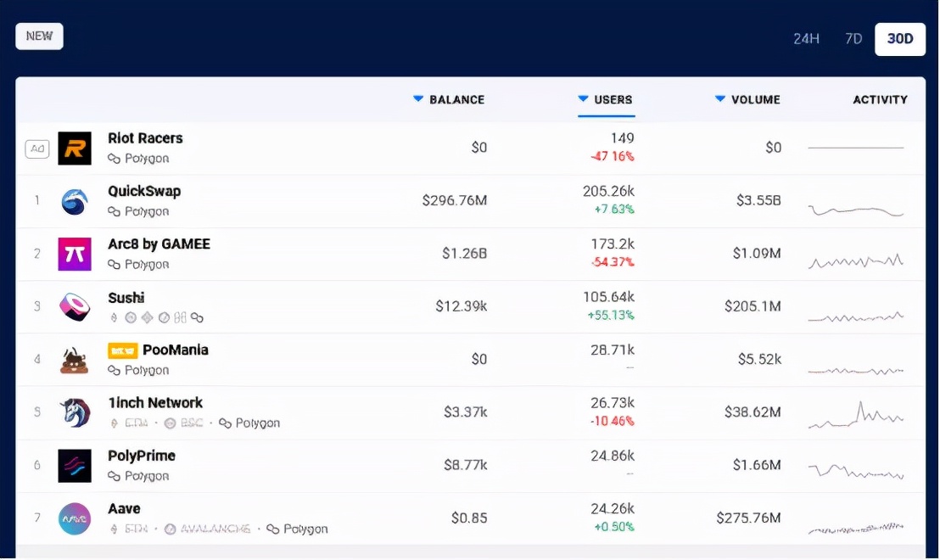Open the Sushi dapp link
The image size is (940, 560).
(x=126, y=297)
